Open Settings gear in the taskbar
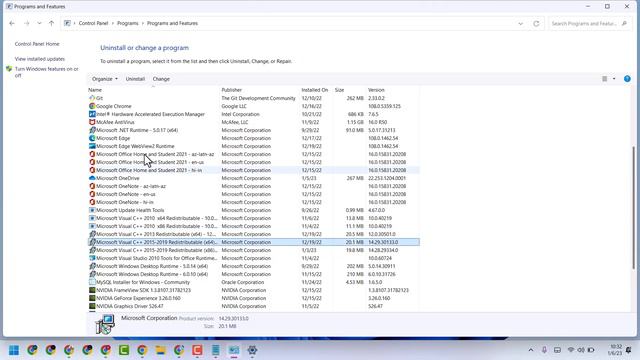 point(252,350)
